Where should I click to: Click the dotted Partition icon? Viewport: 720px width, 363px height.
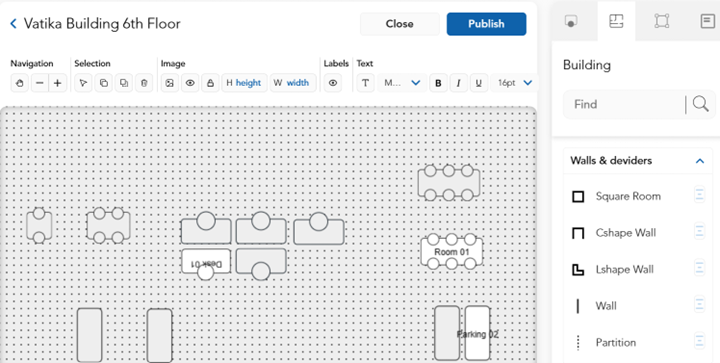point(578,343)
